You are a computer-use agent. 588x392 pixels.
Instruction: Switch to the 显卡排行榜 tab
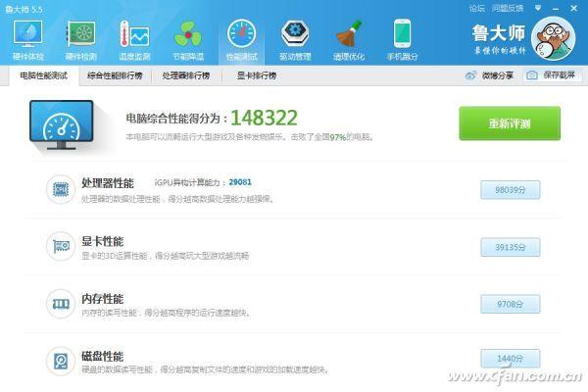(x=257, y=75)
